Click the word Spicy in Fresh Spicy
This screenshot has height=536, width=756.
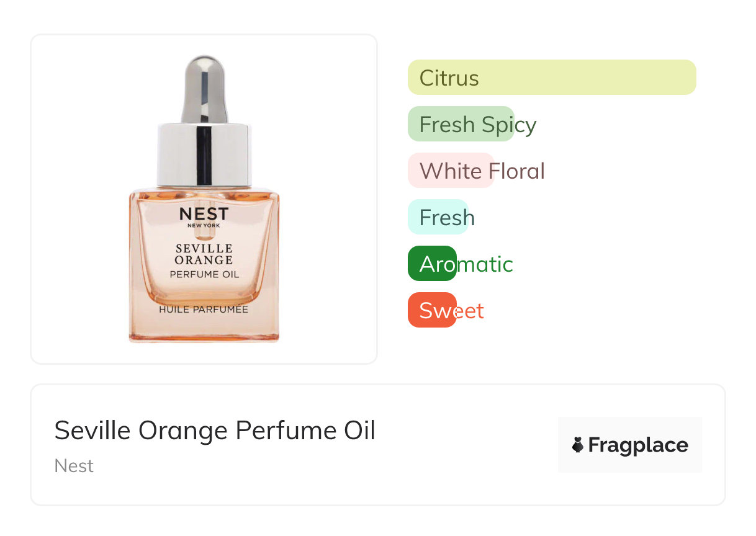(x=508, y=124)
